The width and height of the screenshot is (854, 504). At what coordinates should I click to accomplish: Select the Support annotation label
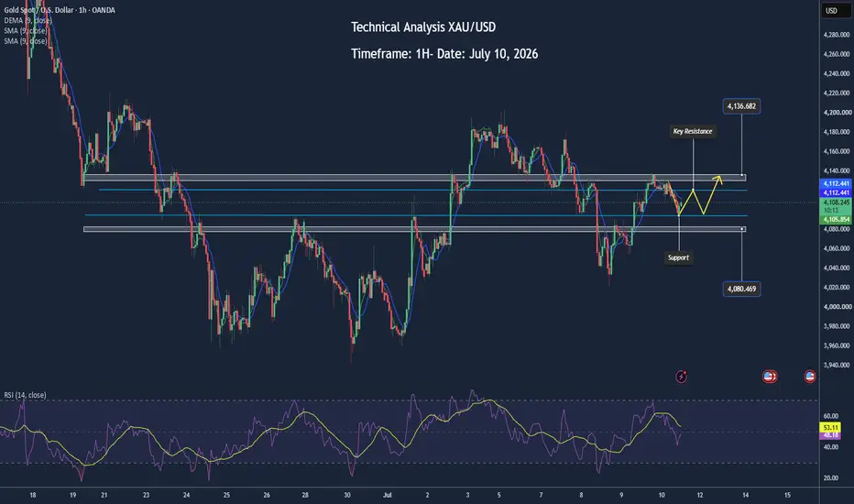[679, 257]
